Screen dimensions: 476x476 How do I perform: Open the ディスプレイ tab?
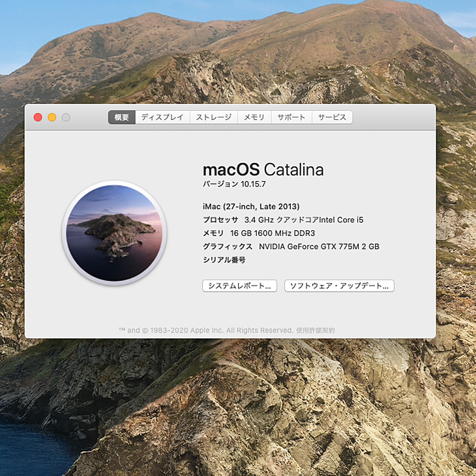[x=162, y=117]
